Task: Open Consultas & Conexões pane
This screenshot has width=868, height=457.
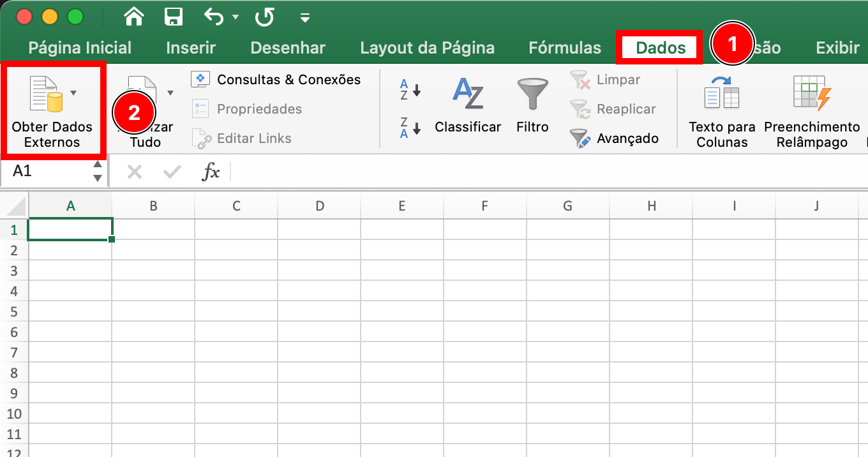Action: (276, 80)
